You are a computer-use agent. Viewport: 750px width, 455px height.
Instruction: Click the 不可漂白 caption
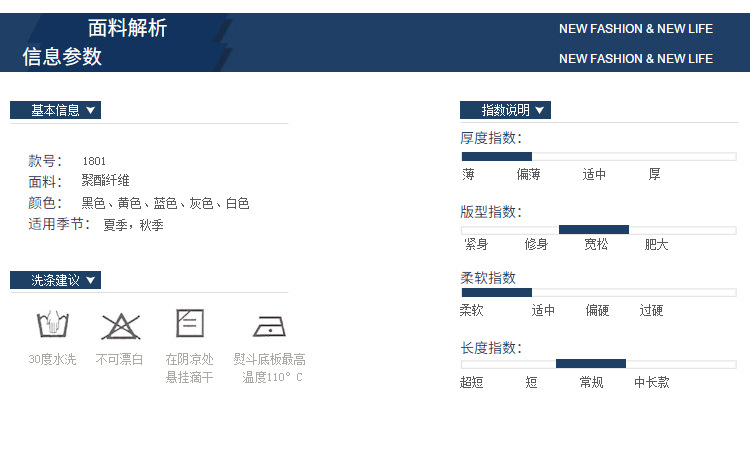(120, 359)
